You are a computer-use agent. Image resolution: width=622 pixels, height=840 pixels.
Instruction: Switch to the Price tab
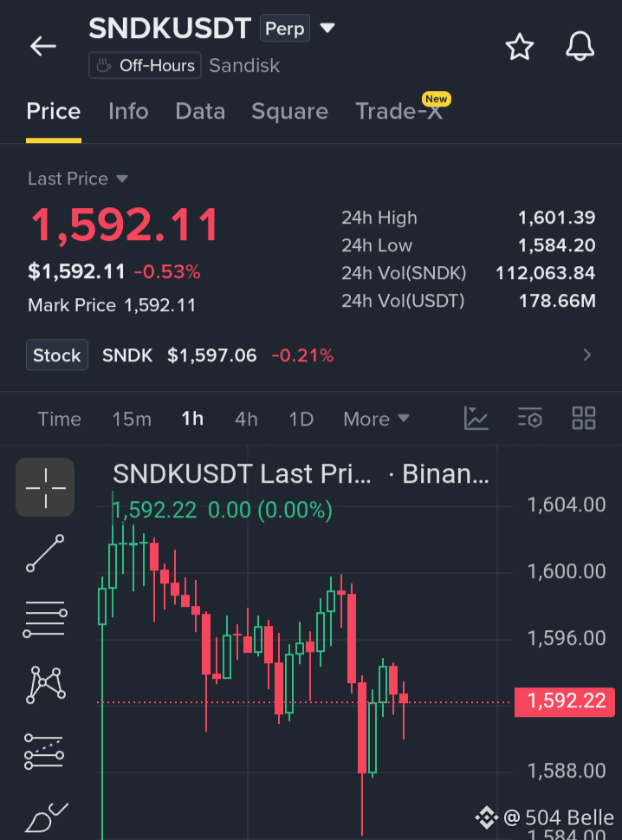point(54,112)
